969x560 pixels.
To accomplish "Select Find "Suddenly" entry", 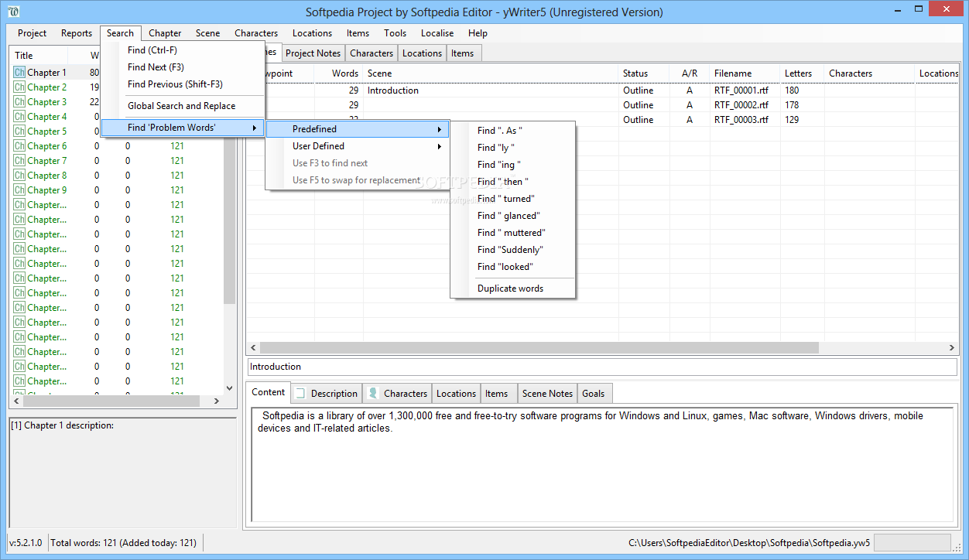I will pyautogui.click(x=514, y=250).
